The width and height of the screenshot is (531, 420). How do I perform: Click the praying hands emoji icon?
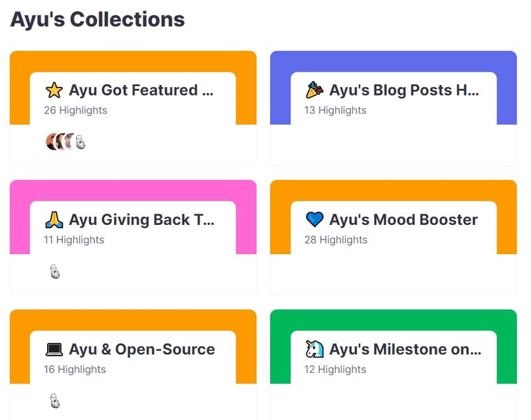pos(54,220)
